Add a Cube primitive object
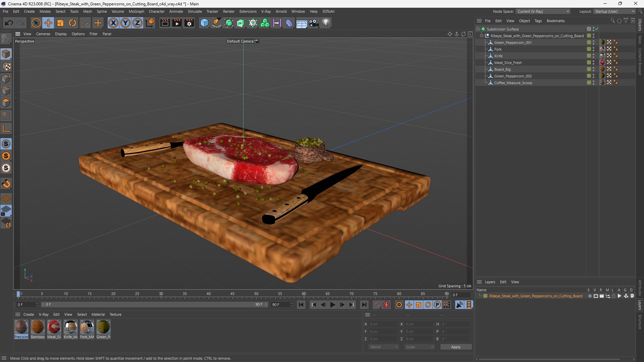 (x=204, y=23)
